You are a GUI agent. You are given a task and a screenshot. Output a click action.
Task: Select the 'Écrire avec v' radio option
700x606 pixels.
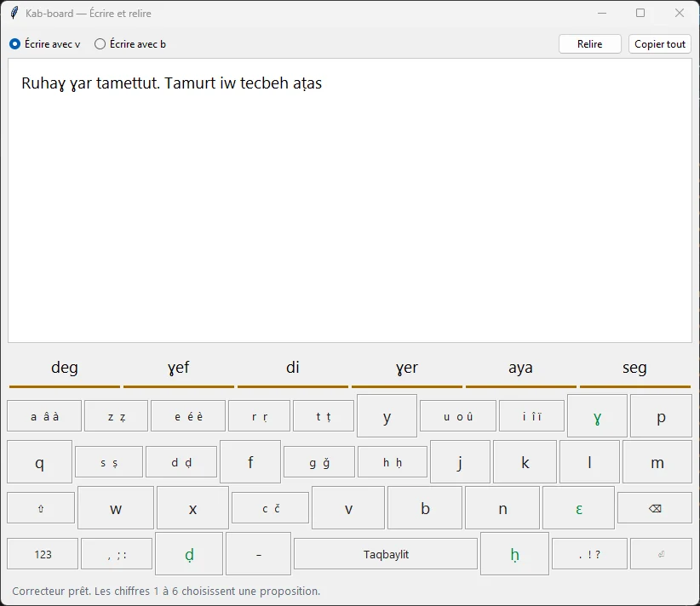tap(44, 44)
